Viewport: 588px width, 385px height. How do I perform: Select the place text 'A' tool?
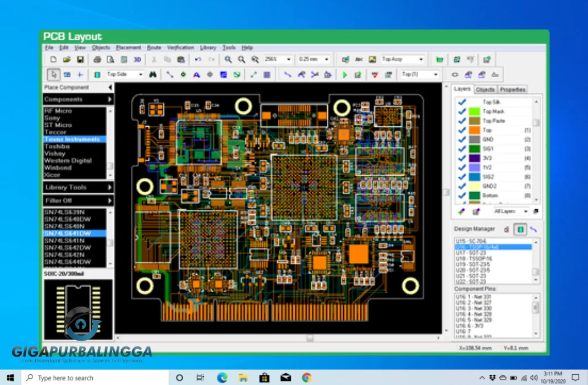click(196, 74)
